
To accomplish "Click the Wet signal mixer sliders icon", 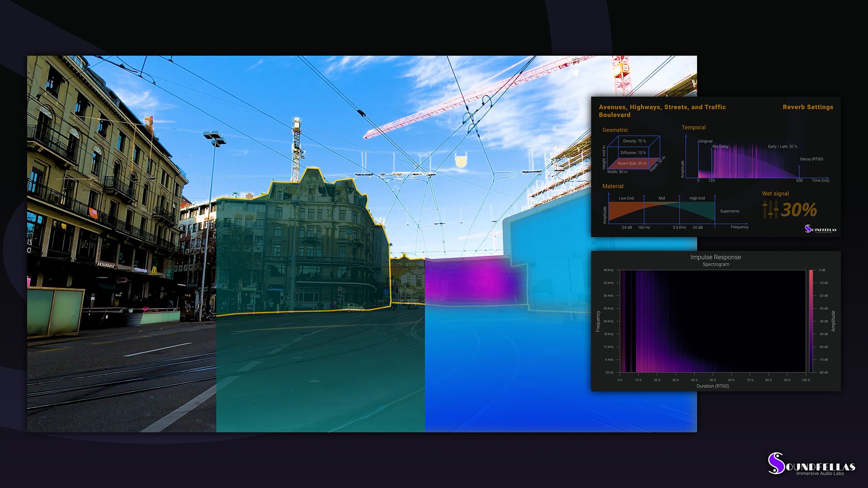I will click(x=770, y=210).
